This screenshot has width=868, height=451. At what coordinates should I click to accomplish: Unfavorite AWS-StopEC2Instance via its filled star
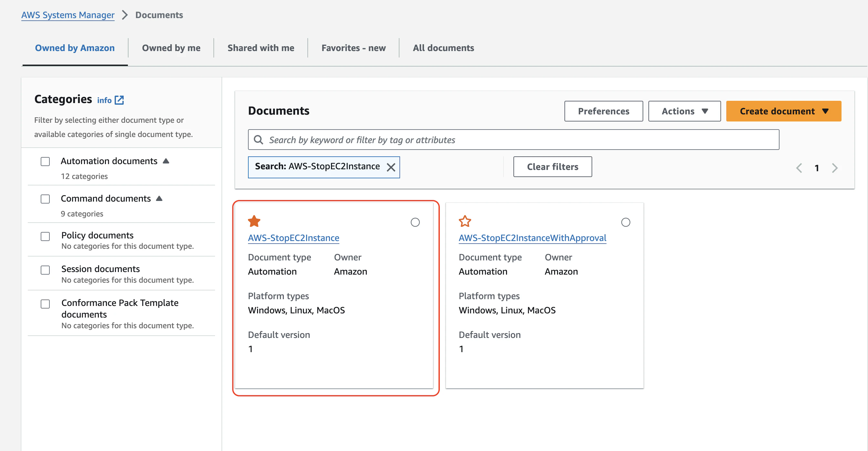pyautogui.click(x=254, y=221)
